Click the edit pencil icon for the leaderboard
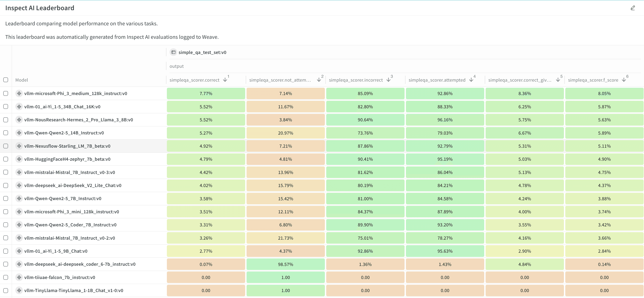644x298 pixels. point(633,8)
